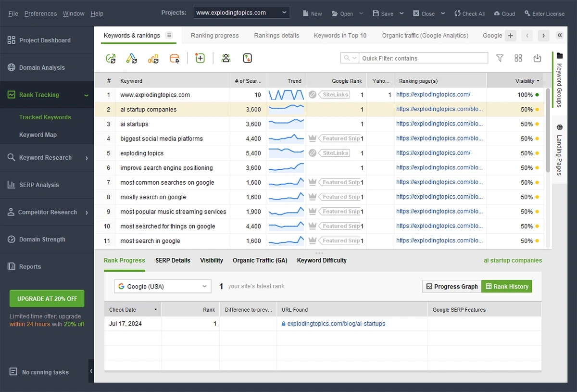Collapse the left sidebar arrow
577x392 pixels.
pos(91,371)
